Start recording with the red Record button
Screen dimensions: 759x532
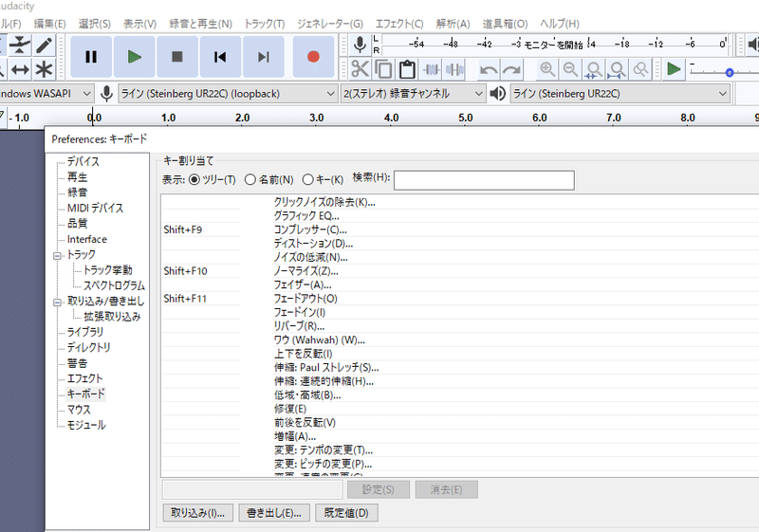coord(313,57)
